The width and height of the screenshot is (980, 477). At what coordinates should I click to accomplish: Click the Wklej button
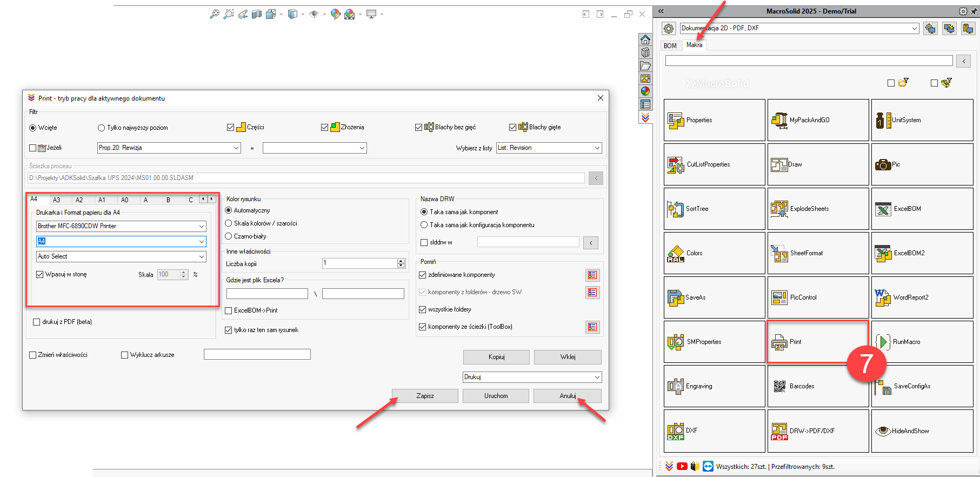click(x=568, y=357)
